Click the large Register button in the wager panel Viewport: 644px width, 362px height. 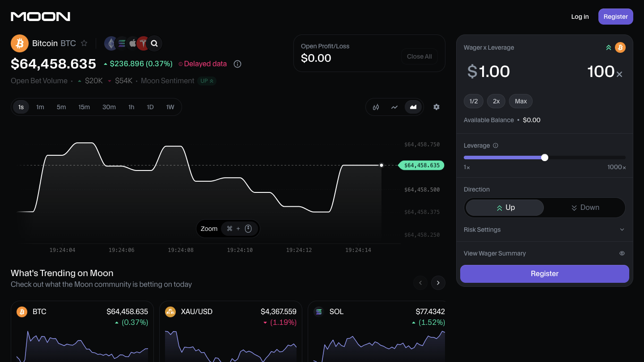pyautogui.click(x=545, y=274)
